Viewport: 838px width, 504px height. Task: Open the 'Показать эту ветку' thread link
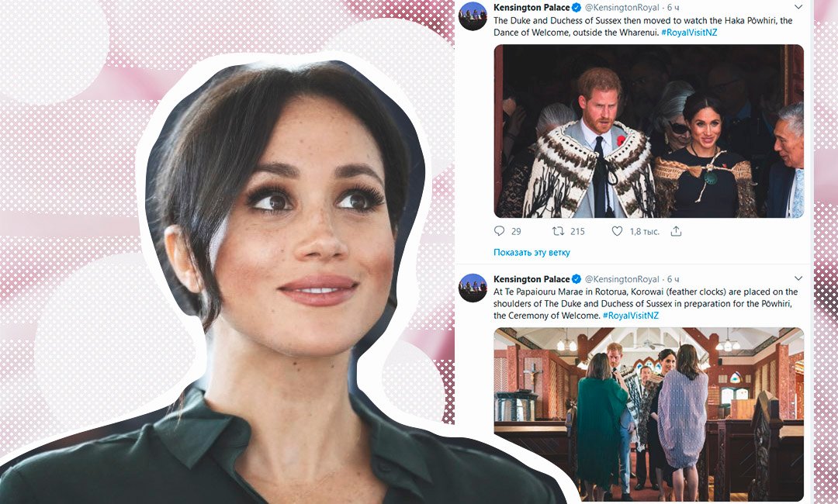pos(532,253)
